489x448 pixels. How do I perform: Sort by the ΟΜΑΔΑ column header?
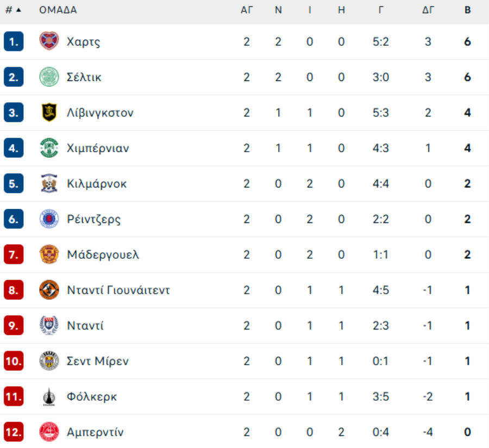tap(58, 10)
